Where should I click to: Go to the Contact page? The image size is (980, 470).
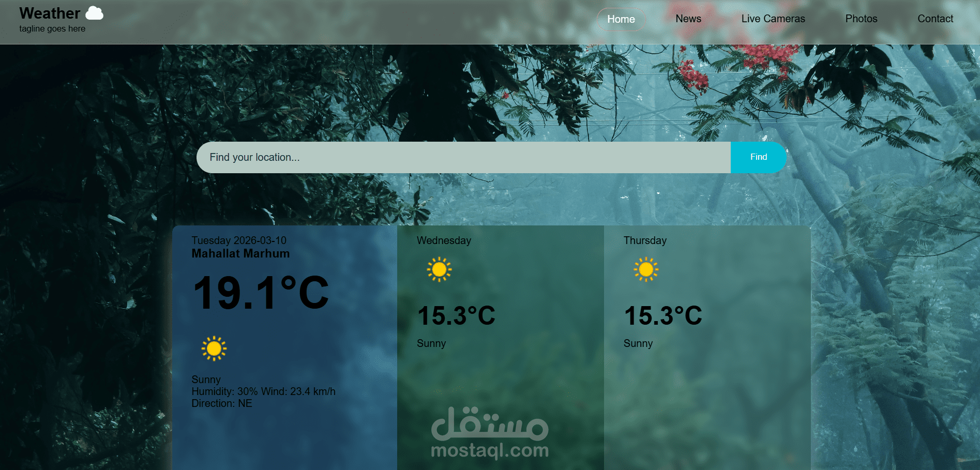(x=935, y=19)
